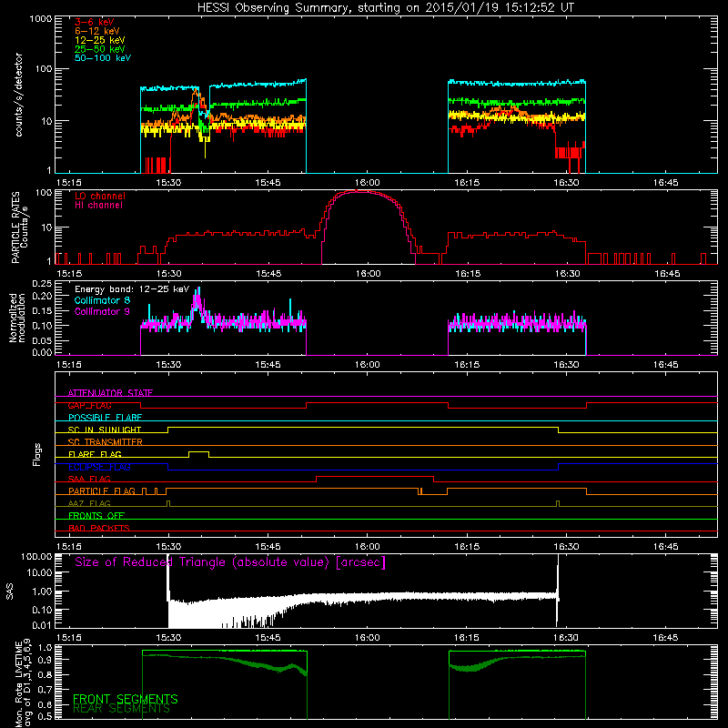Select the 'Collimator 8' legend label
Screen dimensions: 728x728
(102, 301)
